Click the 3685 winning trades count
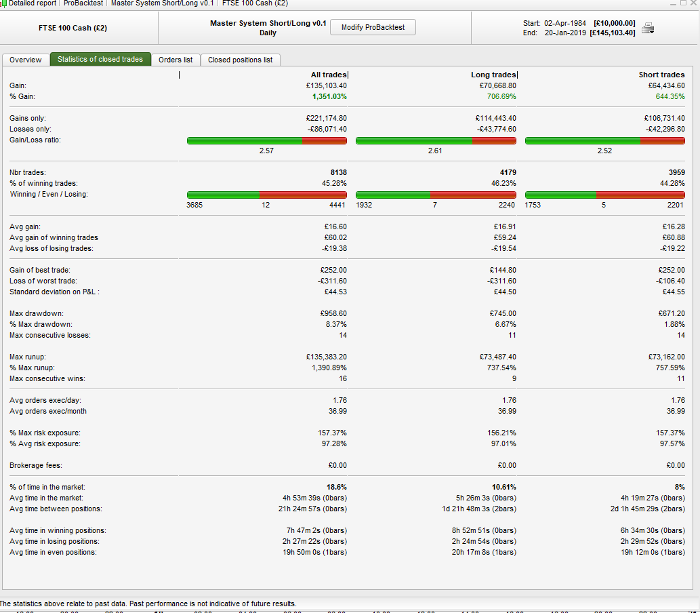Screen dimensions: 700x613 coord(194,205)
